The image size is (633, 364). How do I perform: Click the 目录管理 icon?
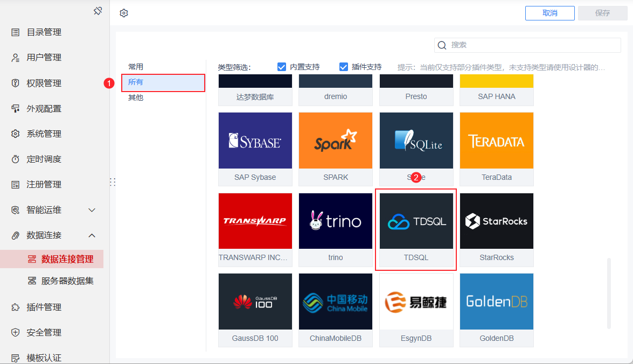click(15, 32)
